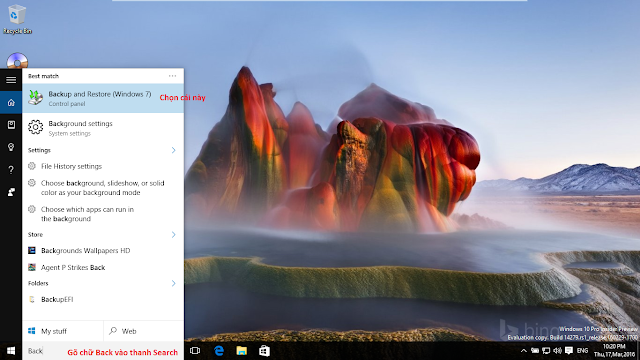Open Task View on the taskbar
The height and width of the screenshot is (360, 640).
click(x=195, y=351)
